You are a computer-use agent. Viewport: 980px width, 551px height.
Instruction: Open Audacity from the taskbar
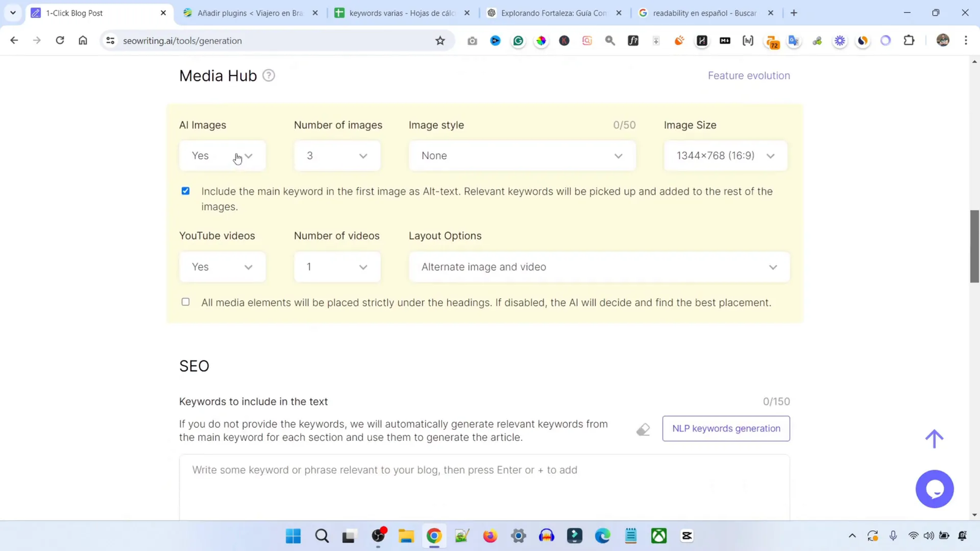pos(546,536)
